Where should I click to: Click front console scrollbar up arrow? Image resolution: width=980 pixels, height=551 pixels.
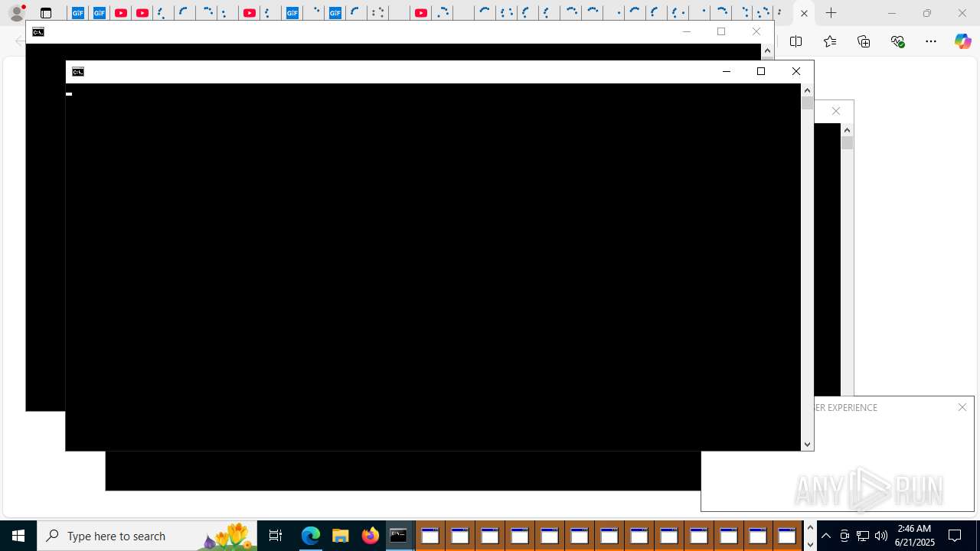(x=807, y=90)
